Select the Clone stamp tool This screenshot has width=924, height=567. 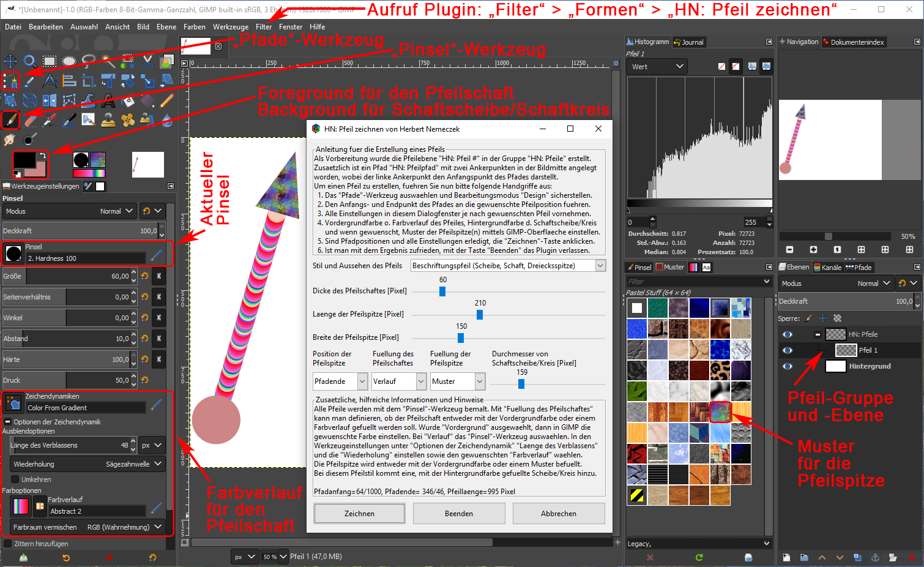(x=108, y=120)
